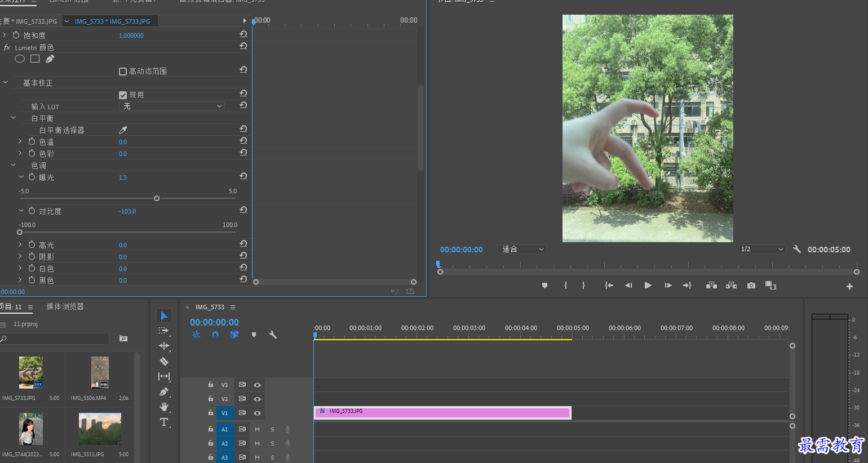Select the Pen tool in timeline toolbar

[164, 391]
